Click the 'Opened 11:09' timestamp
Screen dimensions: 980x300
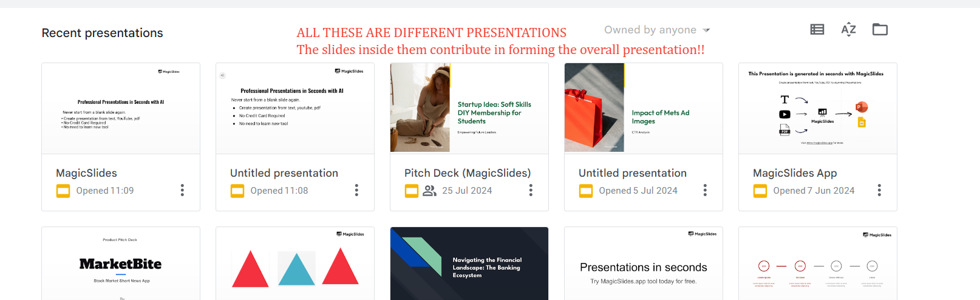(x=105, y=191)
